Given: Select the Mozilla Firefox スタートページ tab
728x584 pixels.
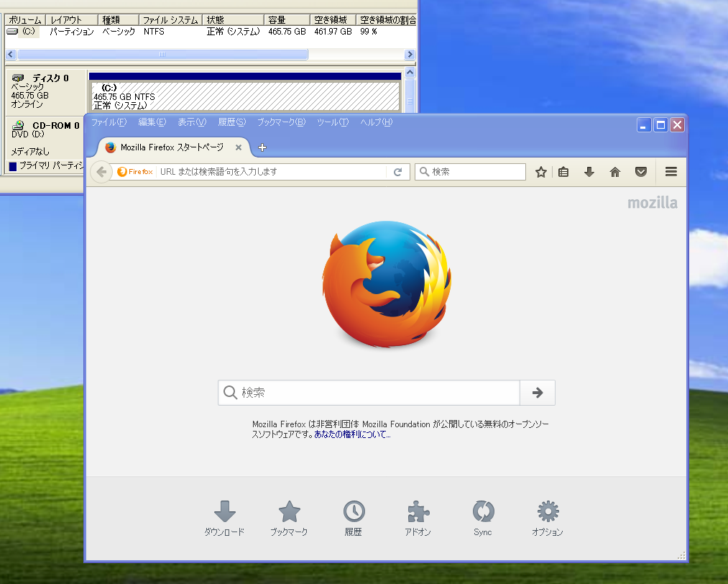Looking at the screenshot, I should tap(172, 147).
